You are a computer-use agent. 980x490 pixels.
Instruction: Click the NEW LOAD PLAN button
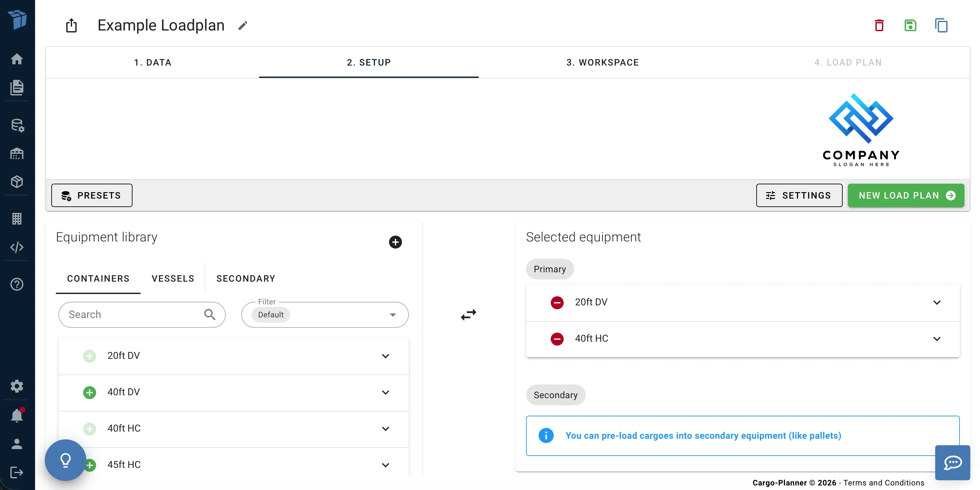coord(906,195)
